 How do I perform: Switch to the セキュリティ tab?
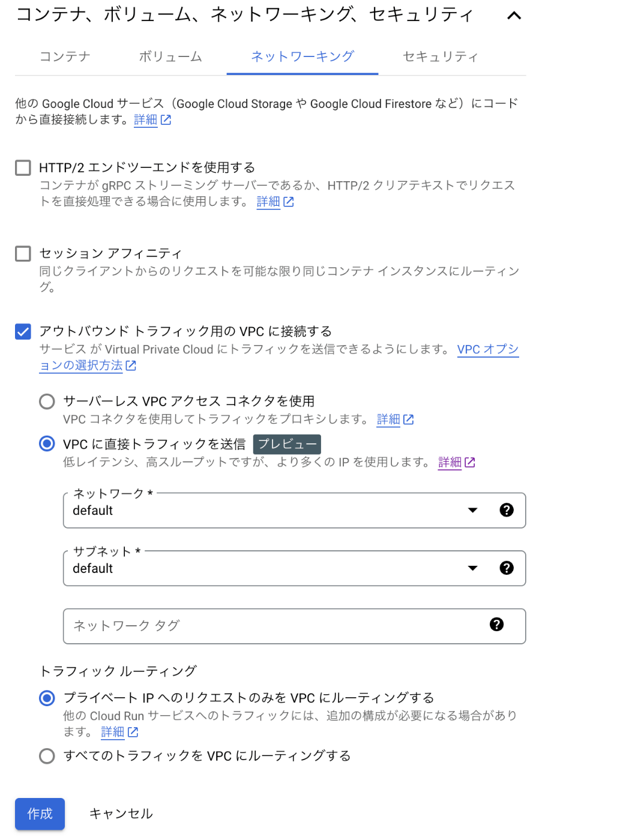(441, 56)
